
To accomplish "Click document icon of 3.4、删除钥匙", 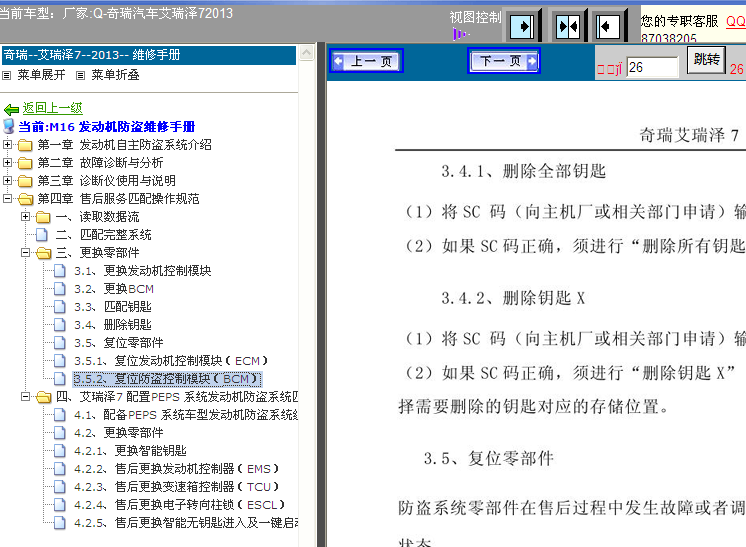I will point(60,325).
